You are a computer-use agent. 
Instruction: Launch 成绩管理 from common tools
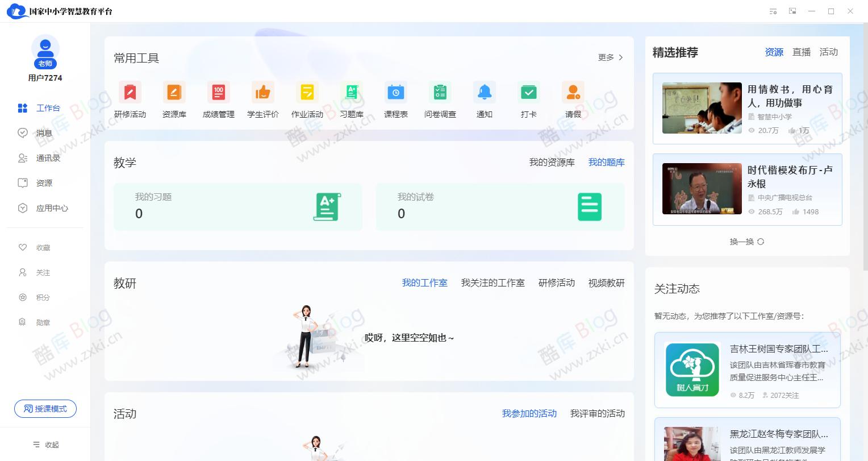218,99
